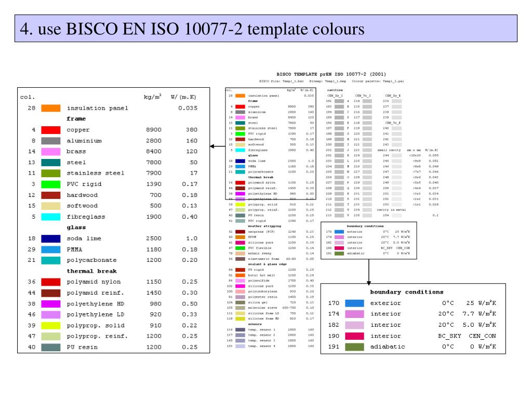The height and width of the screenshot is (399, 532).
Task: Select the bright green PVC rigid swatch
Action: point(51,184)
